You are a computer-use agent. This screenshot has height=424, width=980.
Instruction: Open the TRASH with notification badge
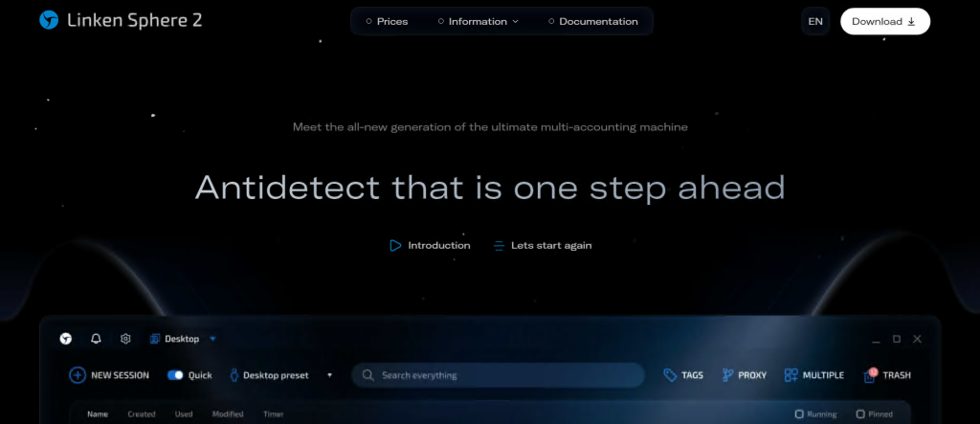coord(886,375)
